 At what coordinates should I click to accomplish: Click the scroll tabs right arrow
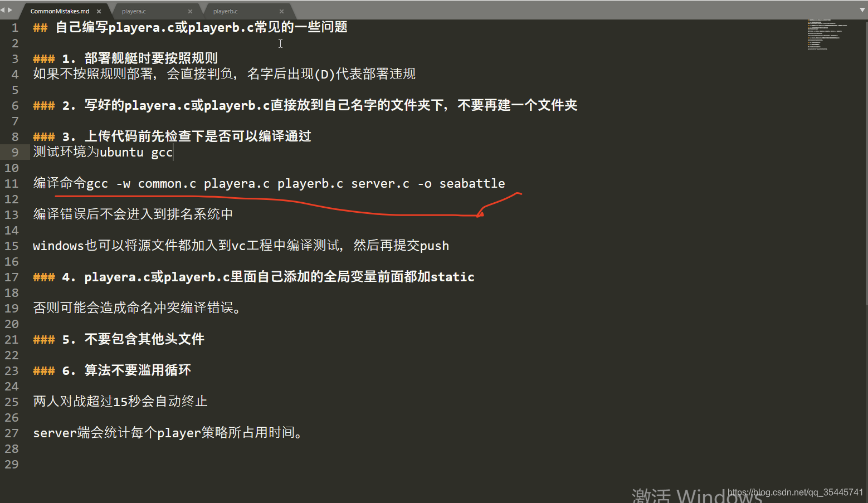9,10
